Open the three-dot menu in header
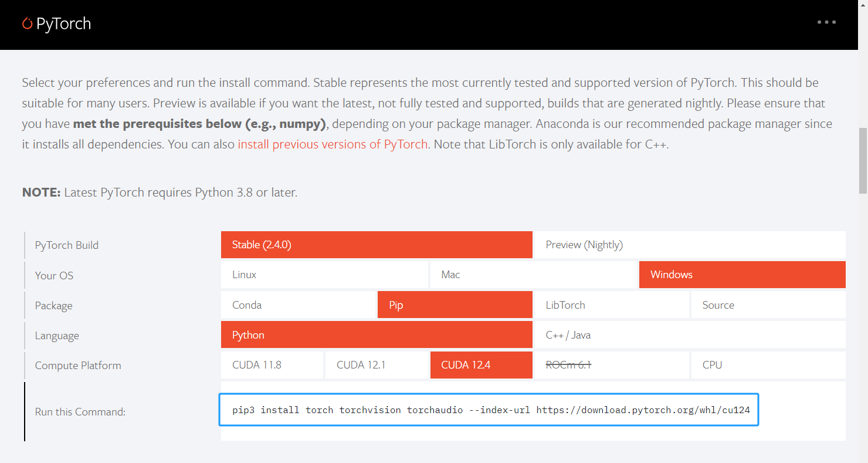Screen dimensions: 868x463 (x=826, y=22)
